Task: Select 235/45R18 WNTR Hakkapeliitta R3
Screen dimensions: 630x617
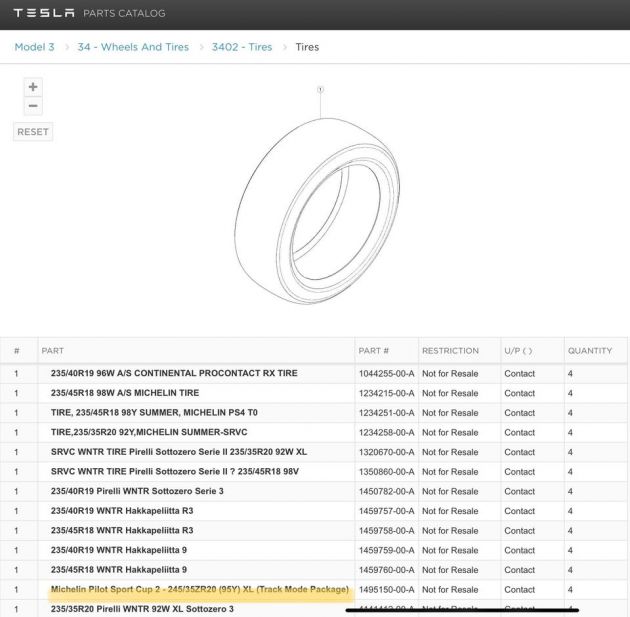Action: point(122,531)
